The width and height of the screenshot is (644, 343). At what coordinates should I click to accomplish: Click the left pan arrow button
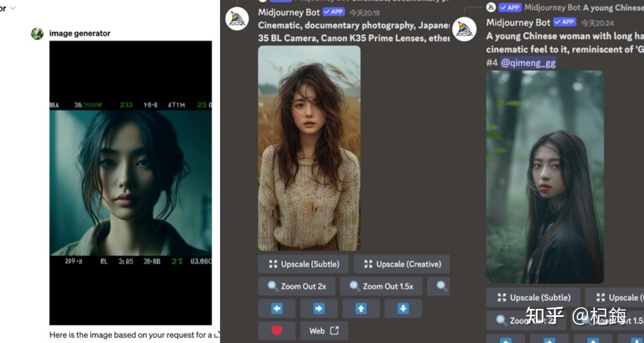[276, 308]
